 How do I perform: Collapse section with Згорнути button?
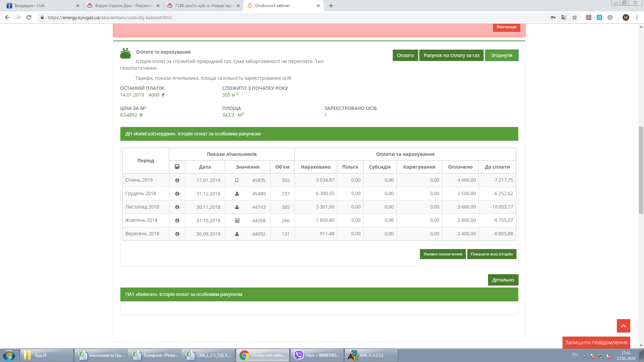(501, 55)
